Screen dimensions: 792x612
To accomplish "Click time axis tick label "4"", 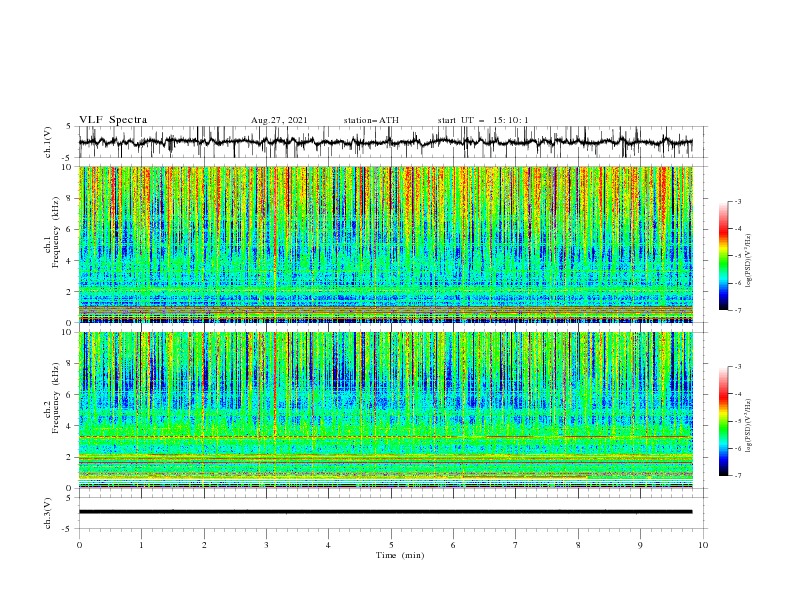I will (328, 545).
